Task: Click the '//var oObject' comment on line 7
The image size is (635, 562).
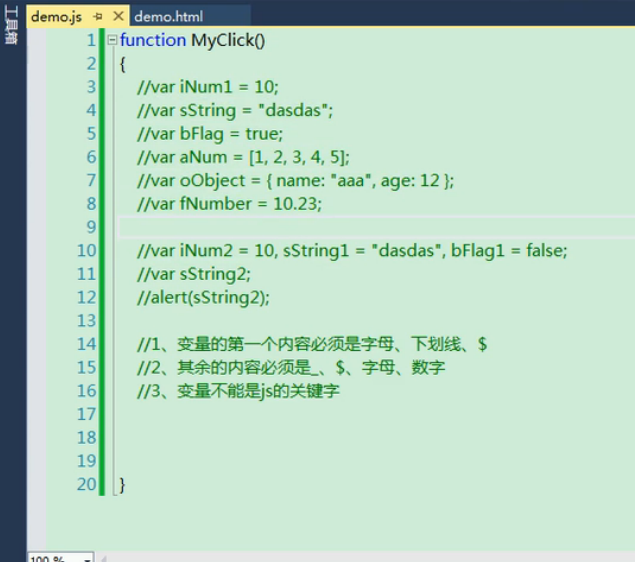Action: (x=295, y=181)
